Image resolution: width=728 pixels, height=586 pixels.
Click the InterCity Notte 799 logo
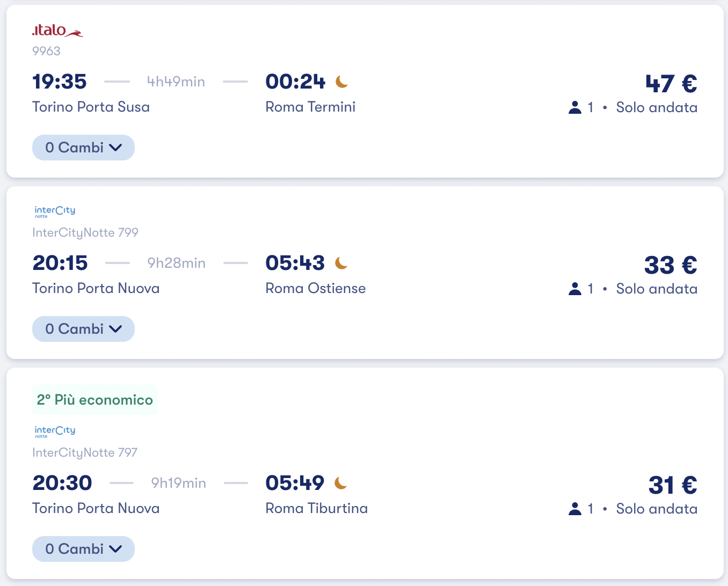[x=55, y=211]
